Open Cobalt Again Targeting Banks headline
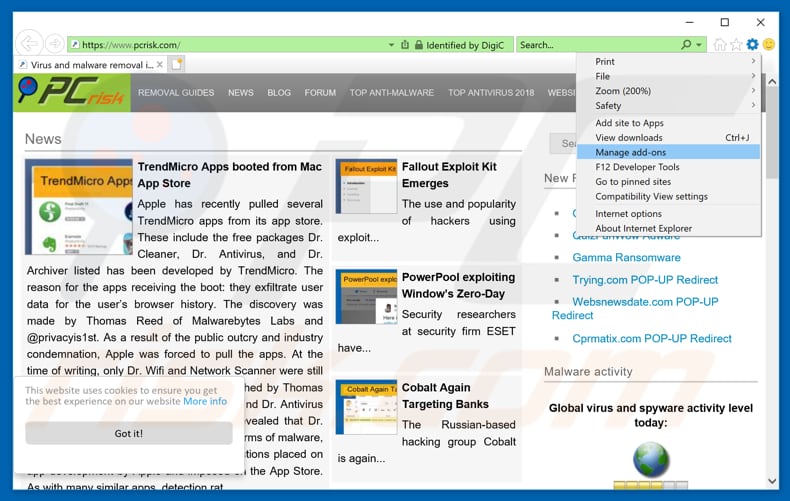This screenshot has height=501, width=790. click(445, 396)
